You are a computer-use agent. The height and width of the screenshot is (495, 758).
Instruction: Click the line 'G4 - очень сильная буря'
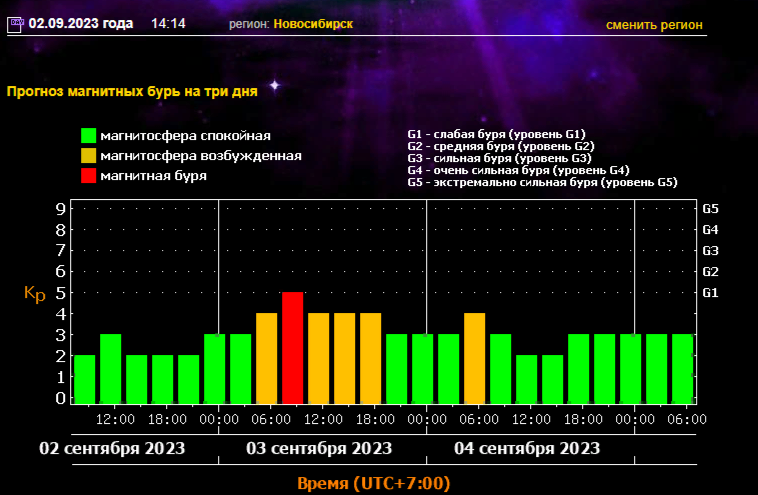click(x=518, y=170)
